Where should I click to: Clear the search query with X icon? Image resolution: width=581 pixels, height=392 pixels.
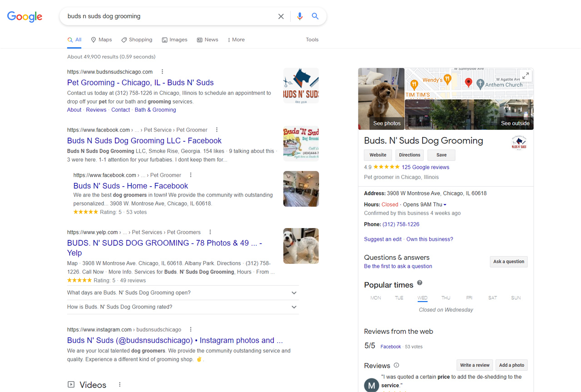281,16
